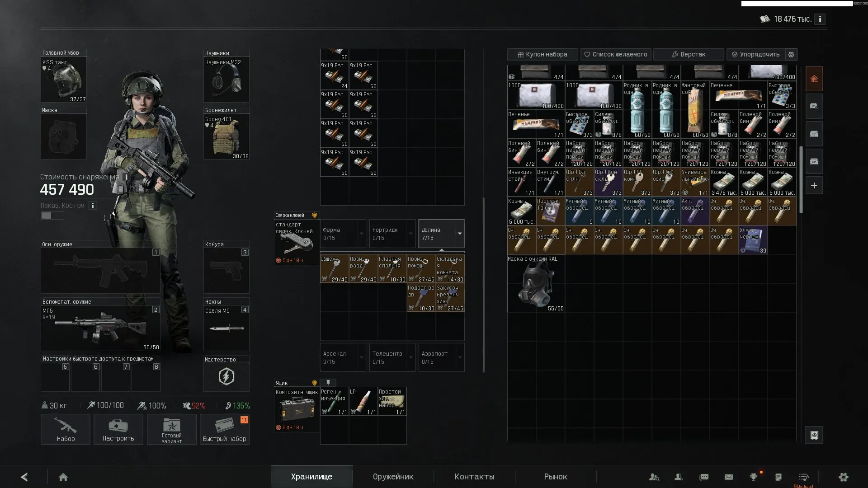Screen dimensions: 868x488
Task: Select the main stash house icon
Action: point(814,79)
